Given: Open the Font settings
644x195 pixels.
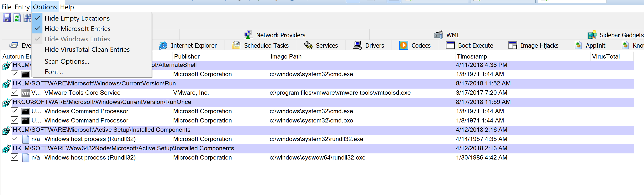Looking at the screenshot, I should (x=54, y=72).
